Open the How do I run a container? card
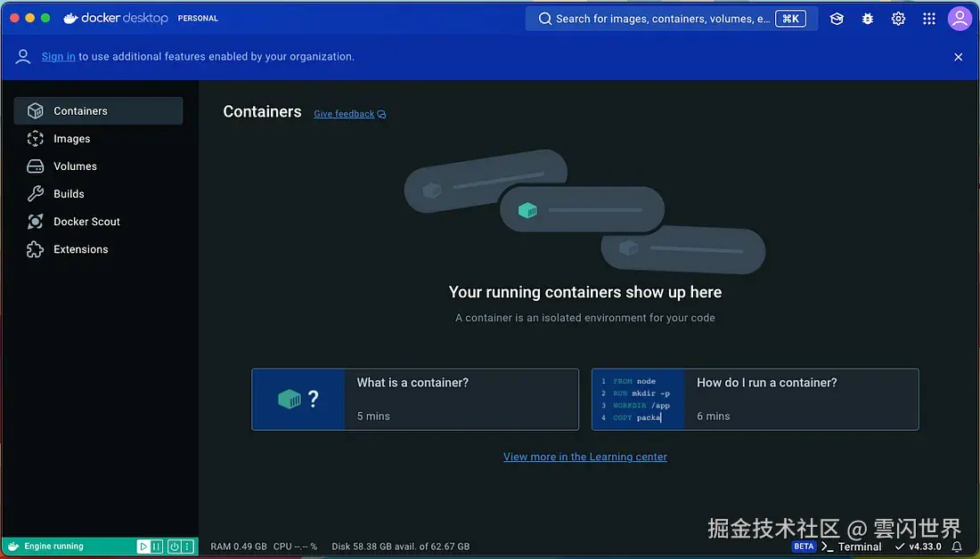980x559 pixels. point(755,399)
